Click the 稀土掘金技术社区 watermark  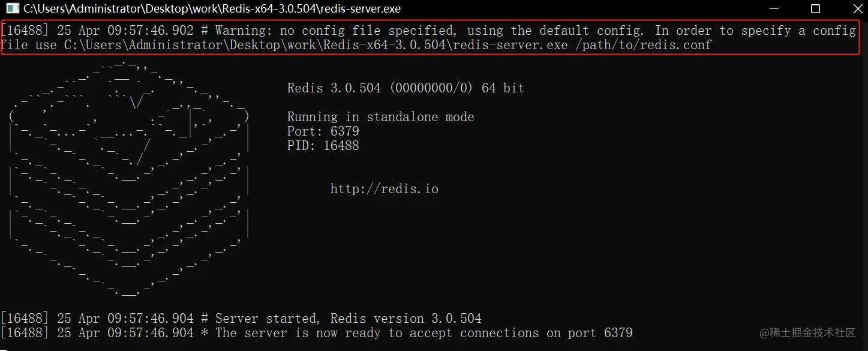click(807, 333)
